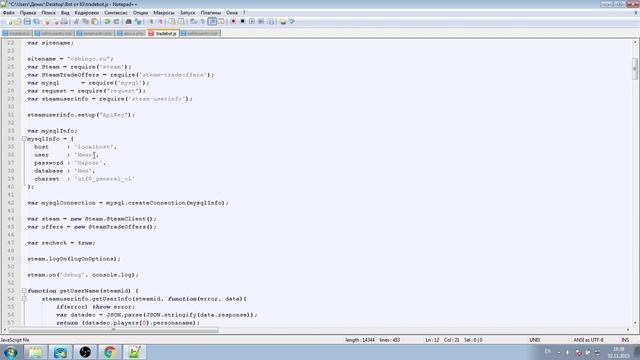Click the horizontal scrollbar right arrow
640x360 pixels.
tap(628, 330)
